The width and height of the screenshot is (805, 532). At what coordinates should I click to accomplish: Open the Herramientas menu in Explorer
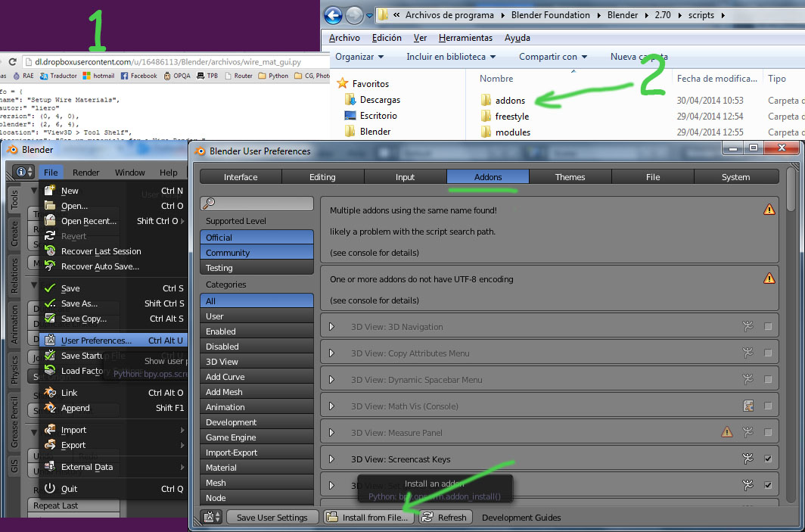(465, 38)
